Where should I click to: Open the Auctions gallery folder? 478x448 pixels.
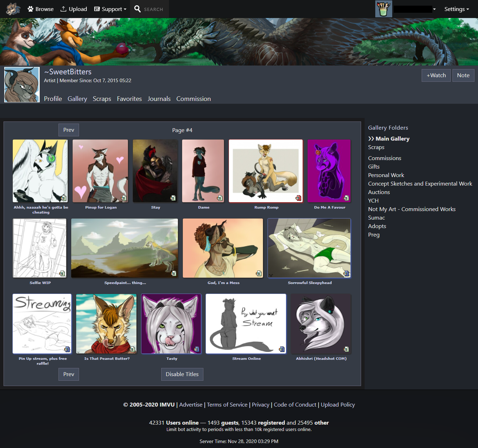(x=379, y=192)
